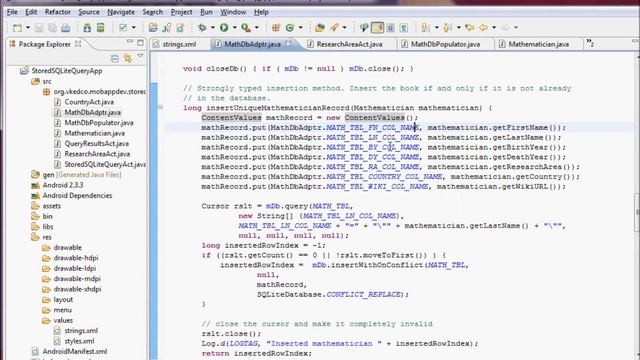Click the Open Task folder toolbar icon
Viewport: 640px width, 360px height.
(x=320, y=28)
